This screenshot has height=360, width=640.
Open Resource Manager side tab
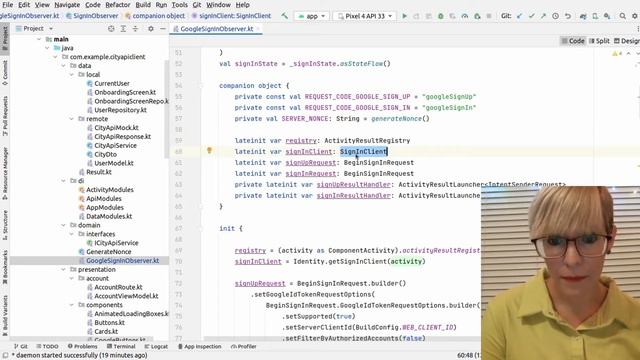5,173
